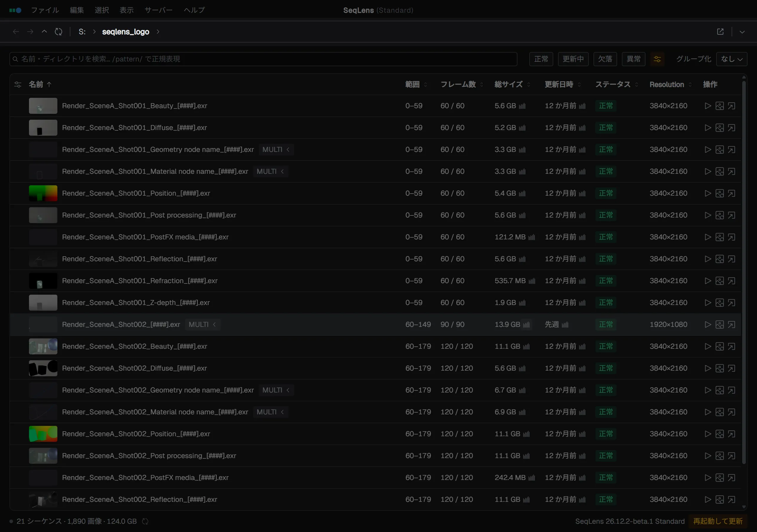Image resolution: width=757 pixels, height=532 pixels.
Task: Sort by the Resolution column header
Action: 670,85
